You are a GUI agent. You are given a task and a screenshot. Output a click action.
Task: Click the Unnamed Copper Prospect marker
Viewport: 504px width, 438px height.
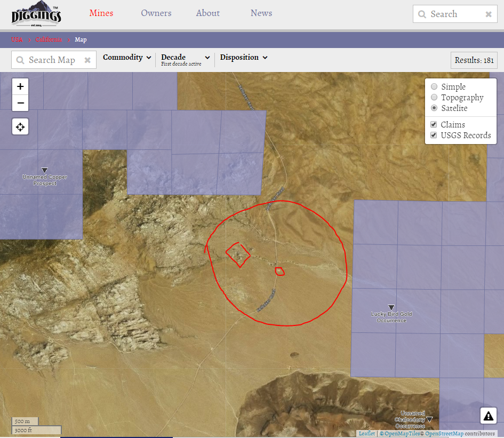point(45,170)
